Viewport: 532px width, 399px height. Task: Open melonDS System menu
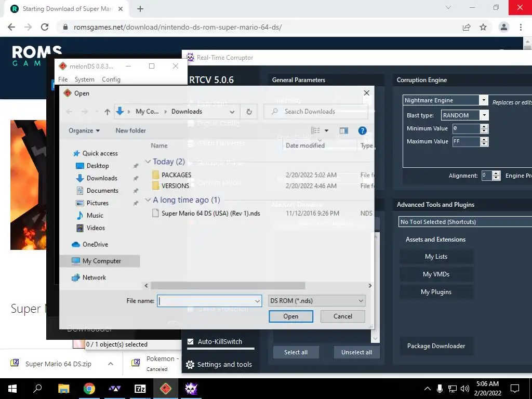[x=85, y=79]
